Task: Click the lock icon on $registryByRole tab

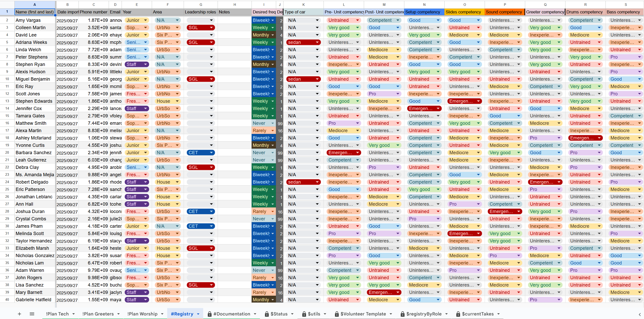Action: [402, 314]
